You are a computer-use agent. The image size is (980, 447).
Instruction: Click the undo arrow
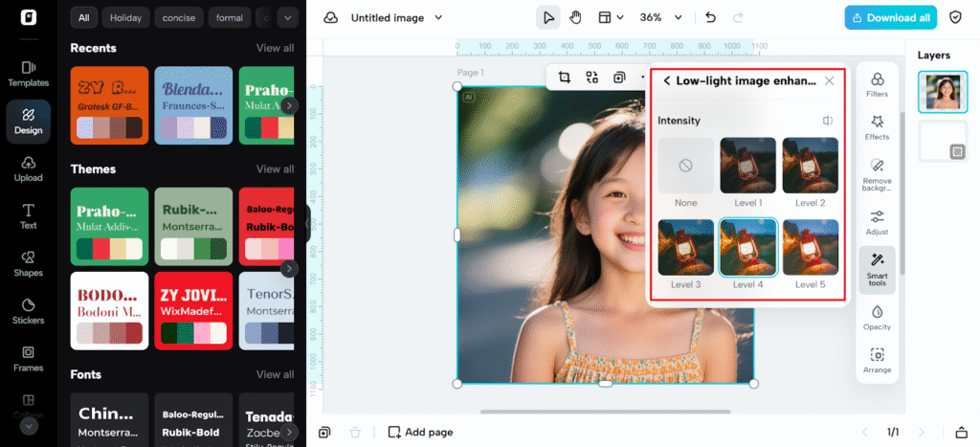tap(710, 17)
